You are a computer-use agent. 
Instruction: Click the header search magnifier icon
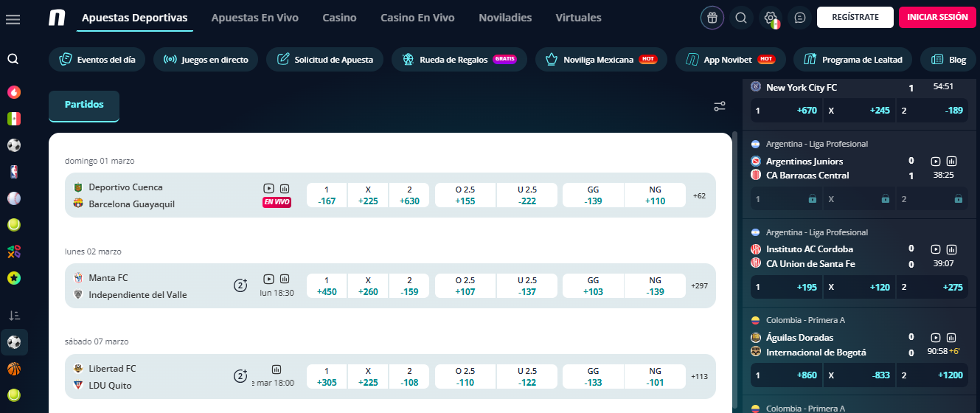741,18
